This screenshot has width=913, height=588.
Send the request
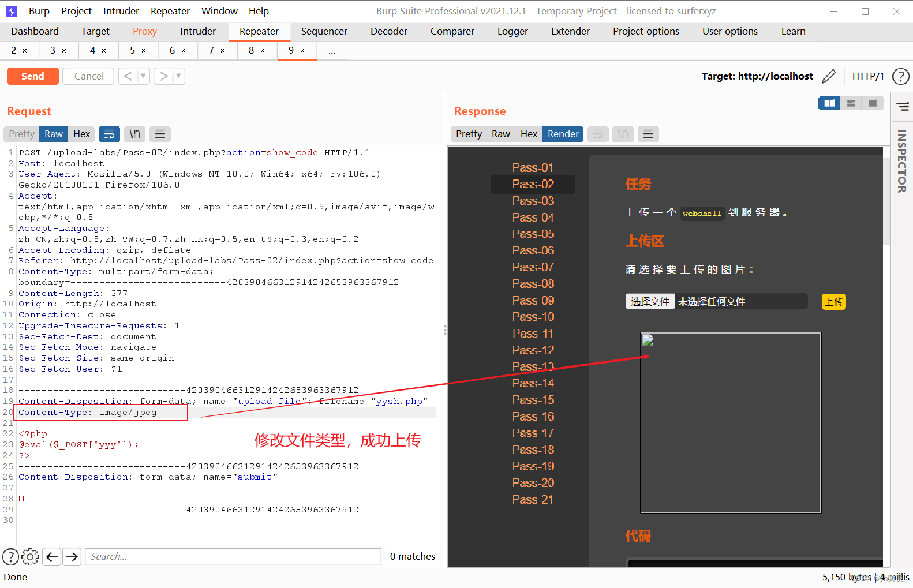32,76
